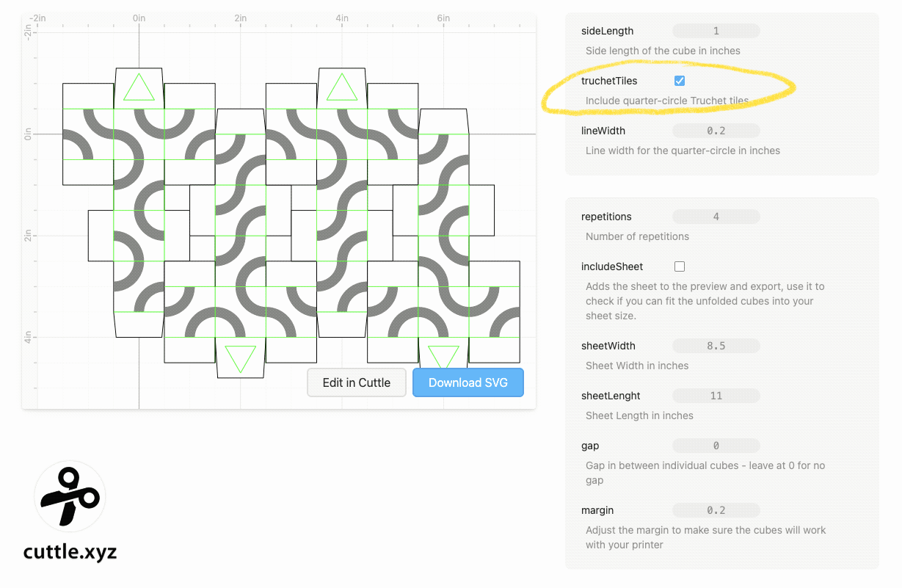
Task: Click the Download SVG button
Action: pos(468,382)
